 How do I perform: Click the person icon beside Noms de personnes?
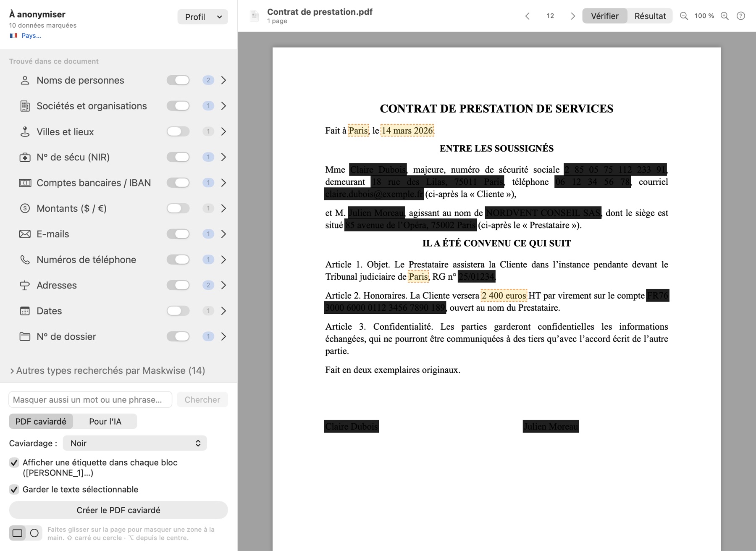(25, 80)
